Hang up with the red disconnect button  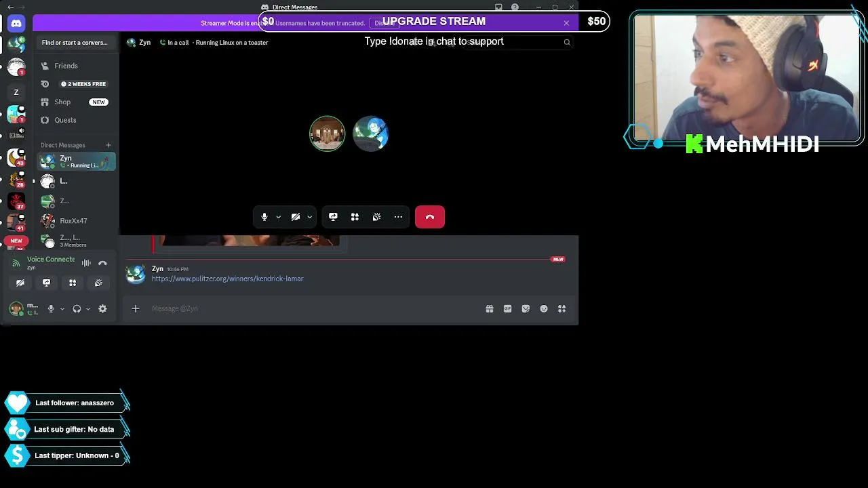click(x=430, y=217)
